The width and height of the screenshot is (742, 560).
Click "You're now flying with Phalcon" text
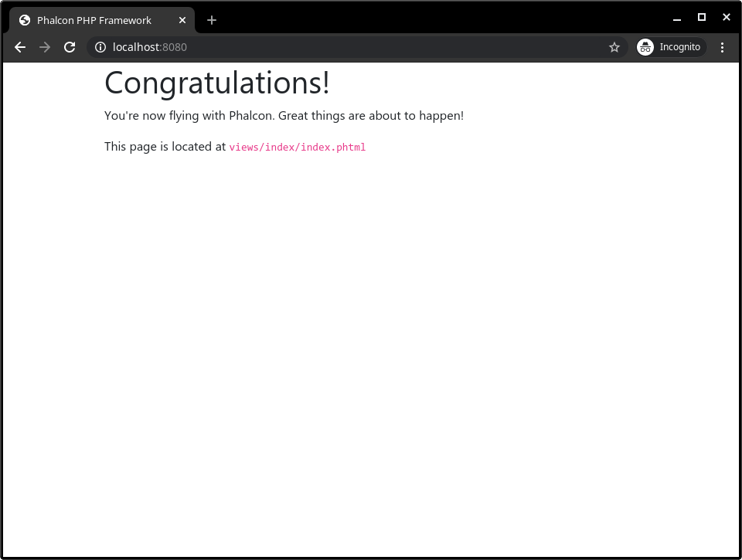189,116
